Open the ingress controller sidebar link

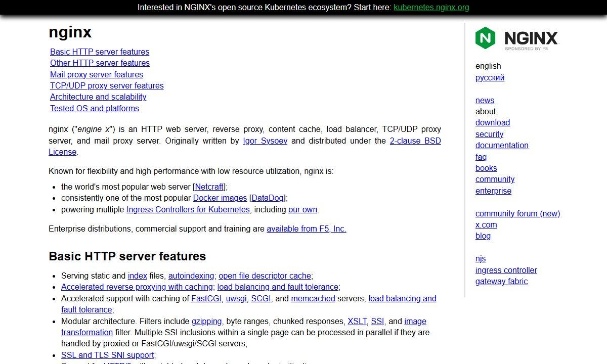[x=506, y=270]
